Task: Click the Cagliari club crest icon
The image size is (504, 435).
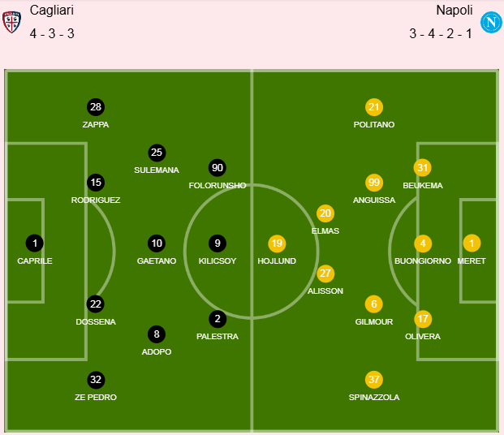Action: [x=11, y=22]
